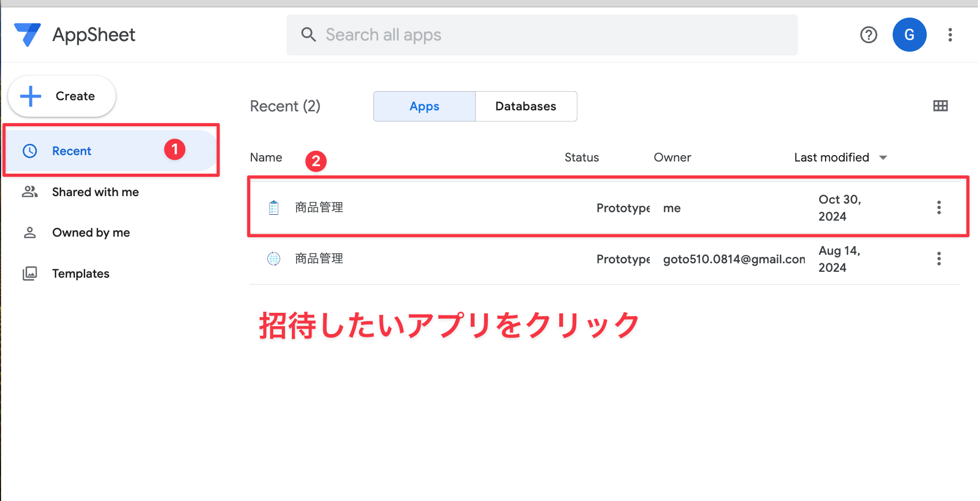This screenshot has height=501, width=980.
Task: Click owner 'me' cell
Action: [x=672, y=208]
